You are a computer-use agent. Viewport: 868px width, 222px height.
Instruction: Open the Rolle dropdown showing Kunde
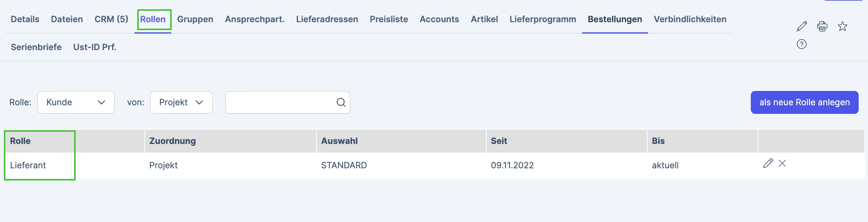[76, 102]
